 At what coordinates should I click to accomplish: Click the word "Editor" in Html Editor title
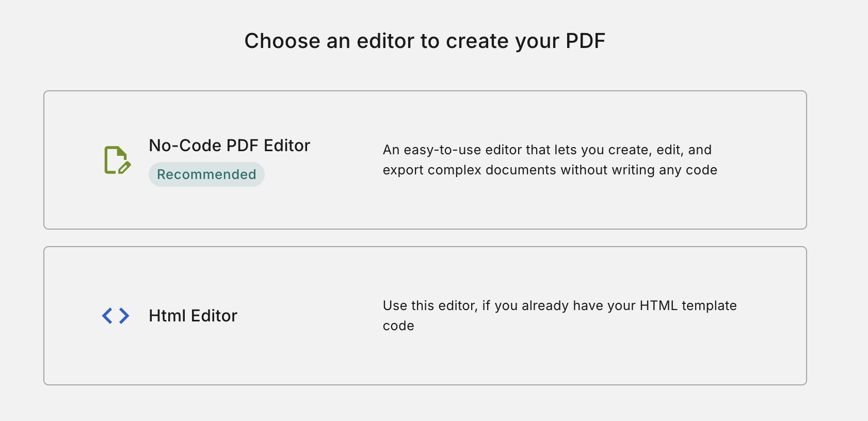[x=214, y=316]
